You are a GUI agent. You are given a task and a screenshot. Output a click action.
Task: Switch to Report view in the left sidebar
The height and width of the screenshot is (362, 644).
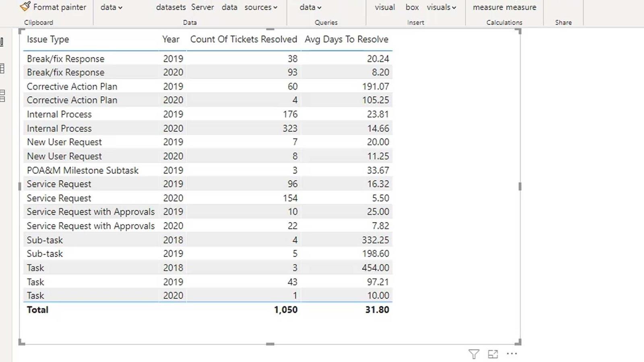coord(2,42)
